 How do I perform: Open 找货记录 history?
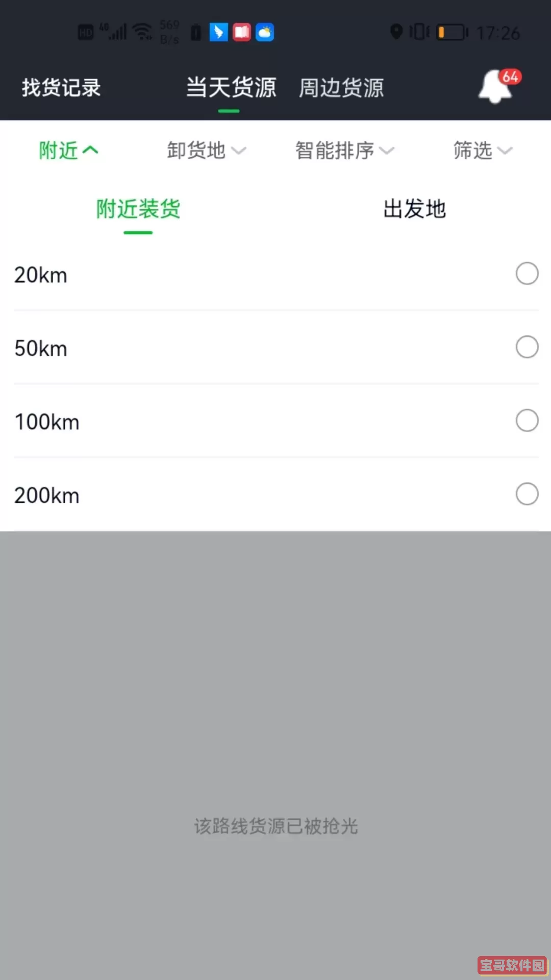click(x=61, y=88)
